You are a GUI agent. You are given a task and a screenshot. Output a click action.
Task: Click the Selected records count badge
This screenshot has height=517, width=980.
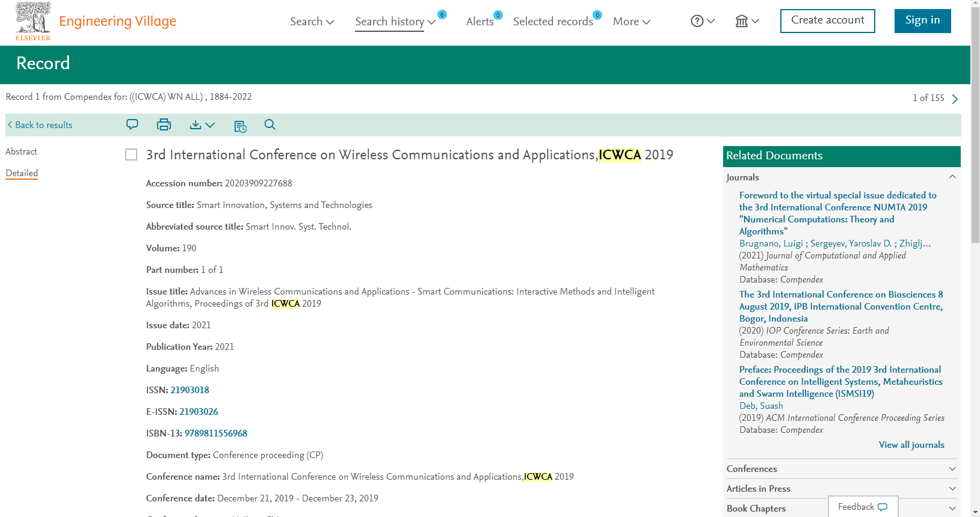[597, 15]
